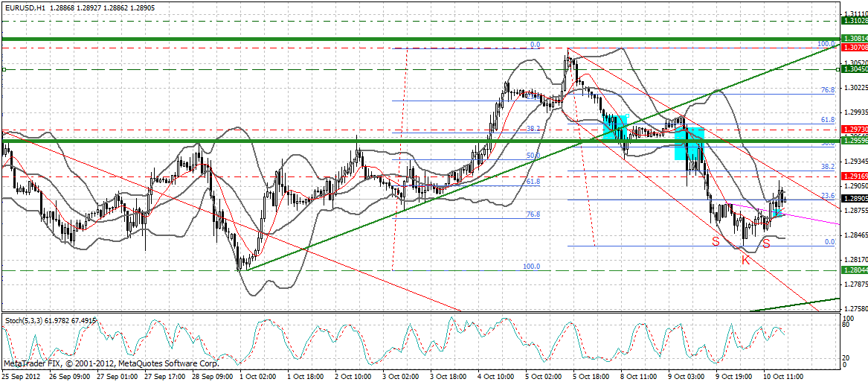The width and height of the screenshot is (868, 382).
Task: Select the 1.31028 green price tag
Action: pos(854,21)
